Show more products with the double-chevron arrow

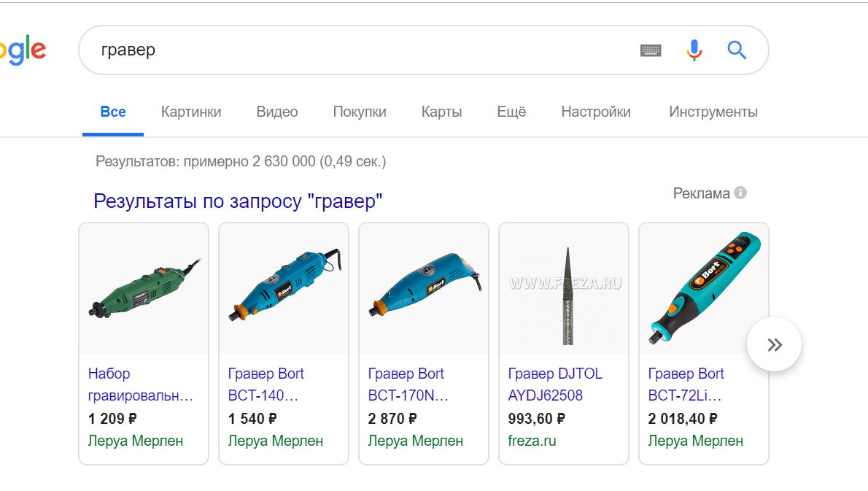(774, 344)
